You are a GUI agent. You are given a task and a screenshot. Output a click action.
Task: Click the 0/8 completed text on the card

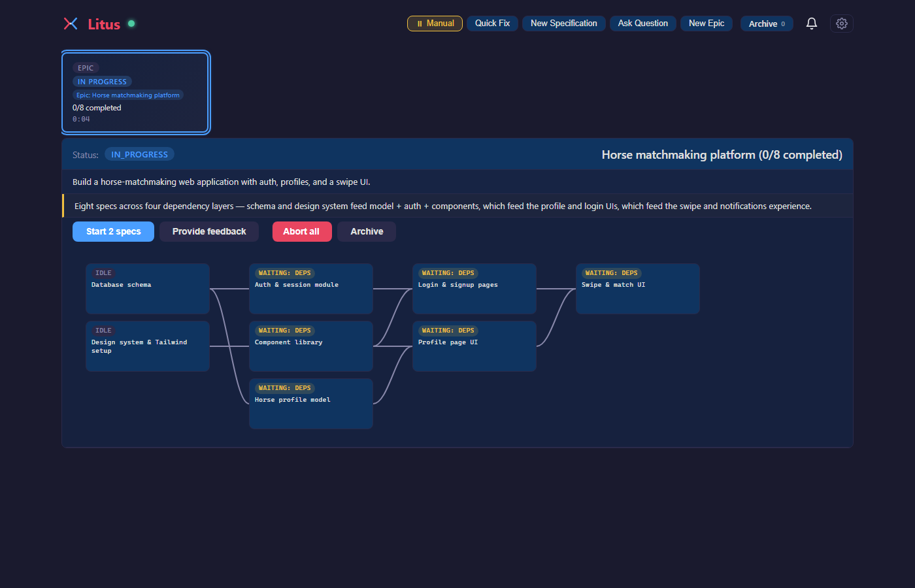tap(97, 108)
